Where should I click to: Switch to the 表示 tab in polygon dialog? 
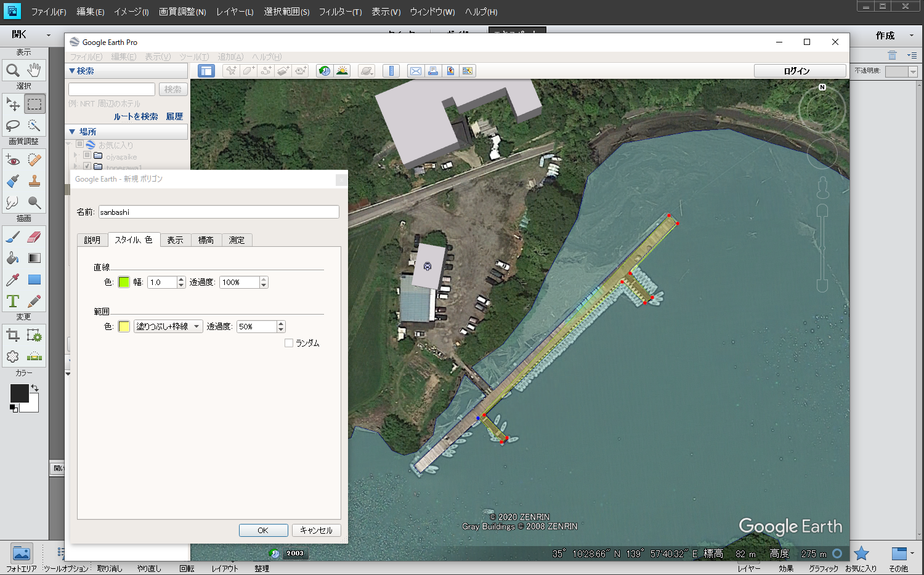click(176, 240)
